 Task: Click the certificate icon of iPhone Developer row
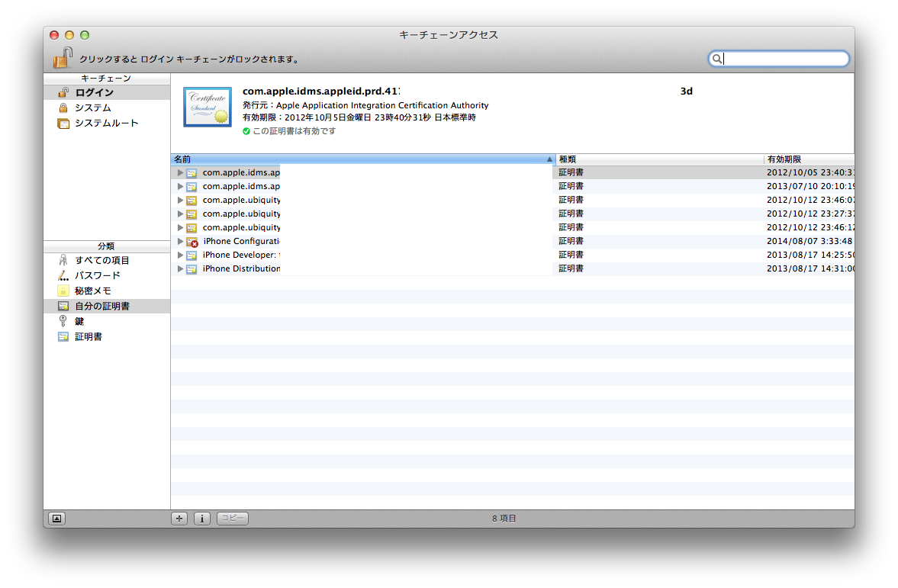click(x=192, y=255)
